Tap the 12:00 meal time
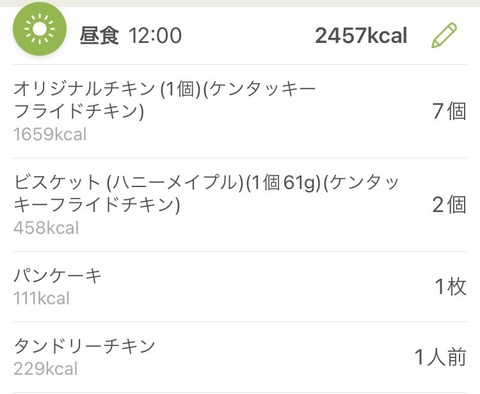Screen dimensions: 480x394 click(155, 36)
